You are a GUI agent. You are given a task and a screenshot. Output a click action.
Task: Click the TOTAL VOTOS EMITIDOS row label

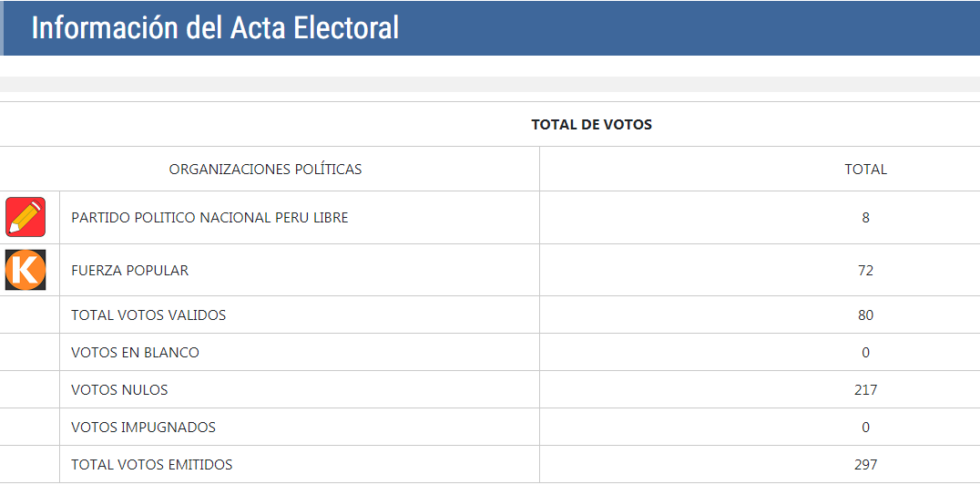pos(151,465)
